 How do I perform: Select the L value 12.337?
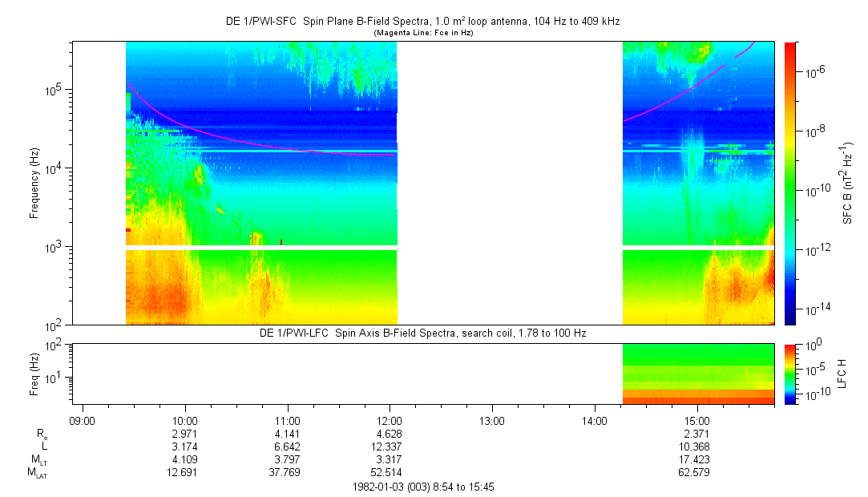point(390,446)
